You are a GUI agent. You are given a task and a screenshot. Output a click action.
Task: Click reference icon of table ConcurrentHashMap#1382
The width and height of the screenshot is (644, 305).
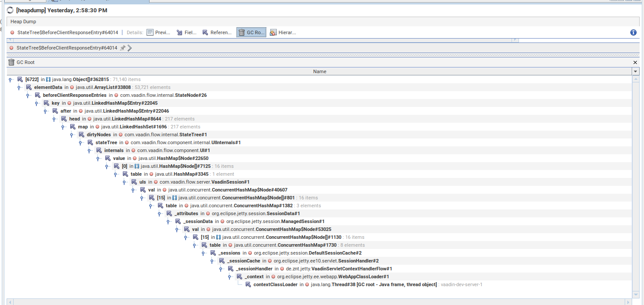[161, 206]
